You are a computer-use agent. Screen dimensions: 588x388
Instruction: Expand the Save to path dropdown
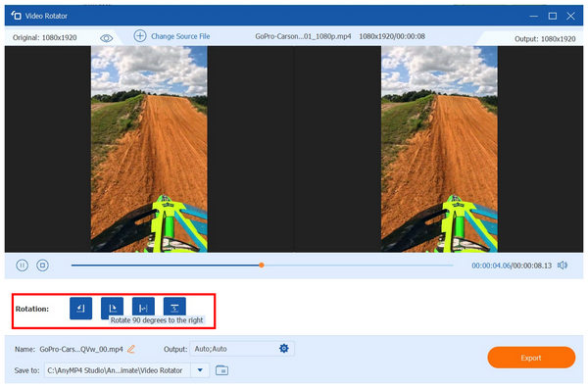coord(200,370)
